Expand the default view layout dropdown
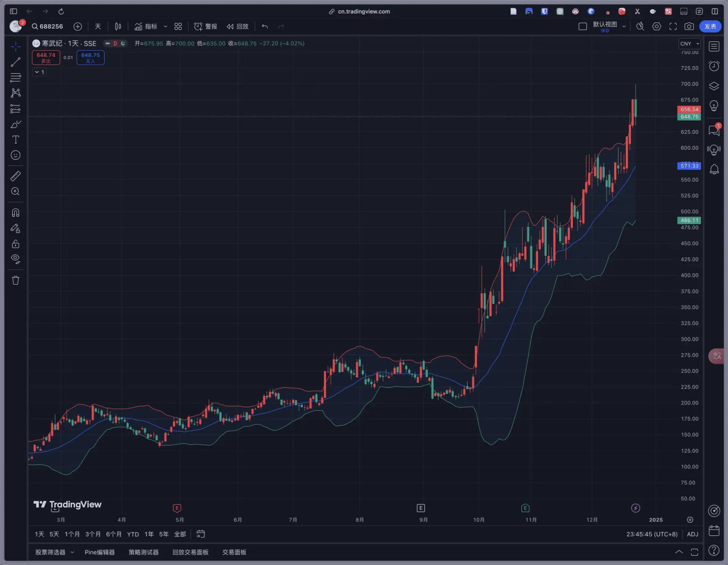This screenshot has width=728, height=565. (624, 27)
